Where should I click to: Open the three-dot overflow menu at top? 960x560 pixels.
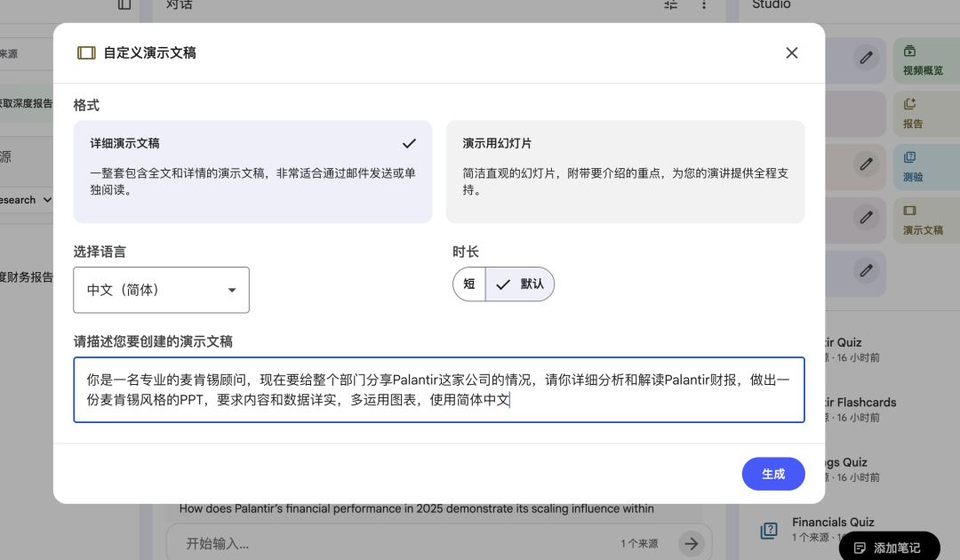click(x=705, y=5)
